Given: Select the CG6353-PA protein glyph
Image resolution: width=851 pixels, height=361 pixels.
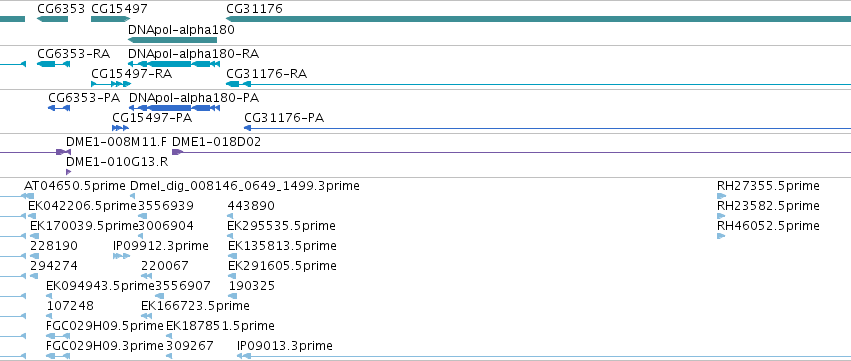Looking at the screenshot, I should click(59, 108).
